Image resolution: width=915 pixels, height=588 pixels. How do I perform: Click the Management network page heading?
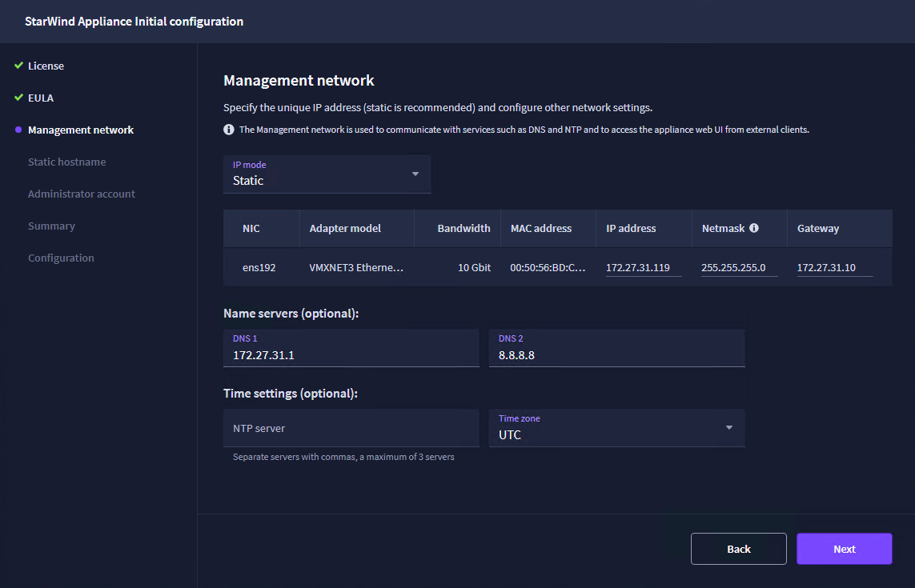[299, 81]
